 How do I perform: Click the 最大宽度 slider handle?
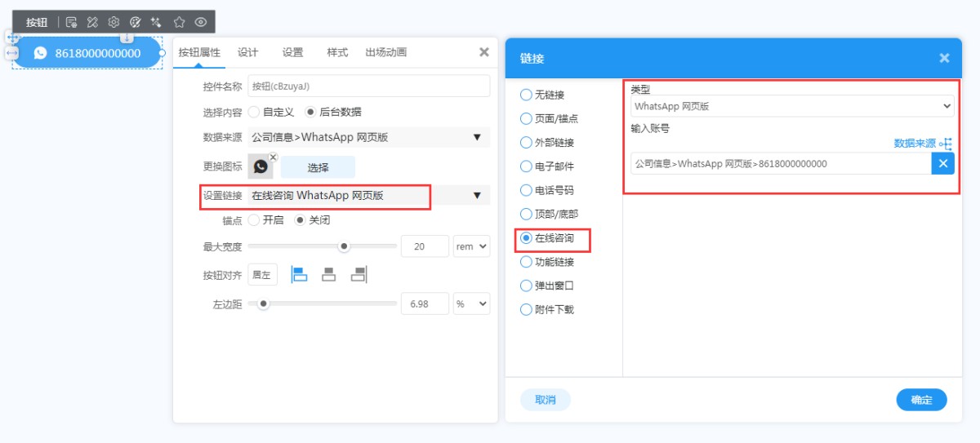344,246
